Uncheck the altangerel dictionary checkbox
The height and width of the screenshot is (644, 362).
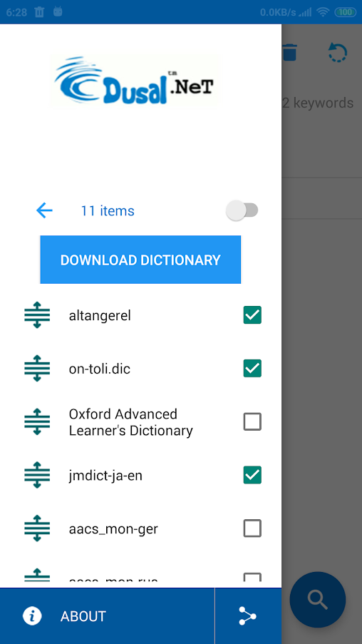(252, 315)
